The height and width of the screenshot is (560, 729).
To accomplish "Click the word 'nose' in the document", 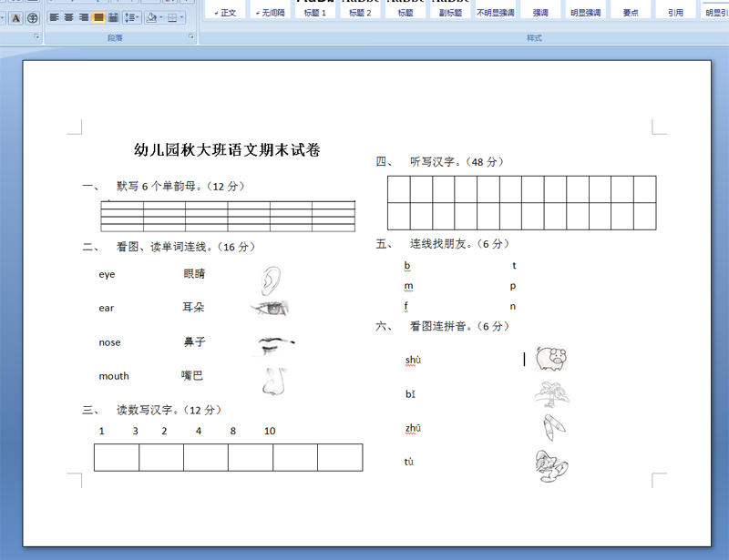I will pos(109,342).
